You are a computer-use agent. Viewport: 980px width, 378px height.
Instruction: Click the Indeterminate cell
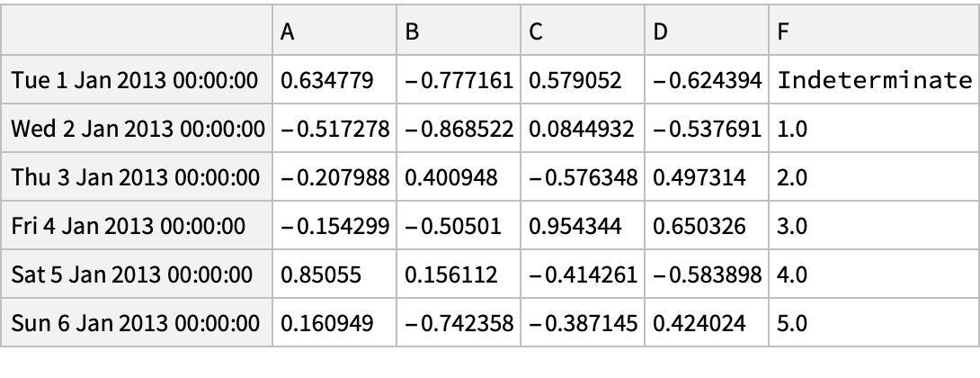[x=873, y=80]
